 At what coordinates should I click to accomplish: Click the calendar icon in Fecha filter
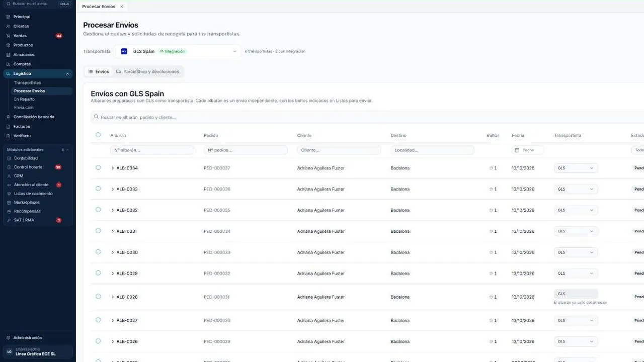coord(517,150)
